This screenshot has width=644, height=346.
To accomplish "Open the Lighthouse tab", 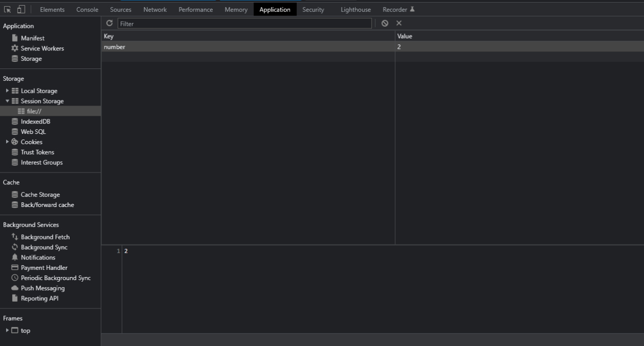I will click(x=355, y=9).
